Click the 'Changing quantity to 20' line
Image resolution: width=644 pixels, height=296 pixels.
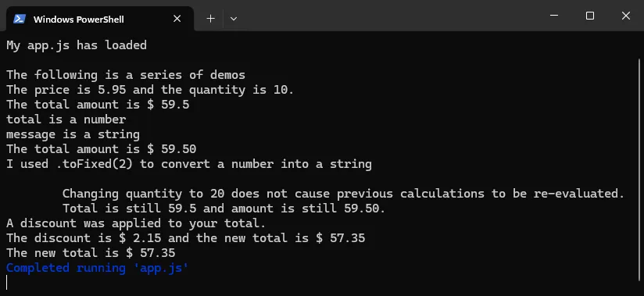(343, 194)
